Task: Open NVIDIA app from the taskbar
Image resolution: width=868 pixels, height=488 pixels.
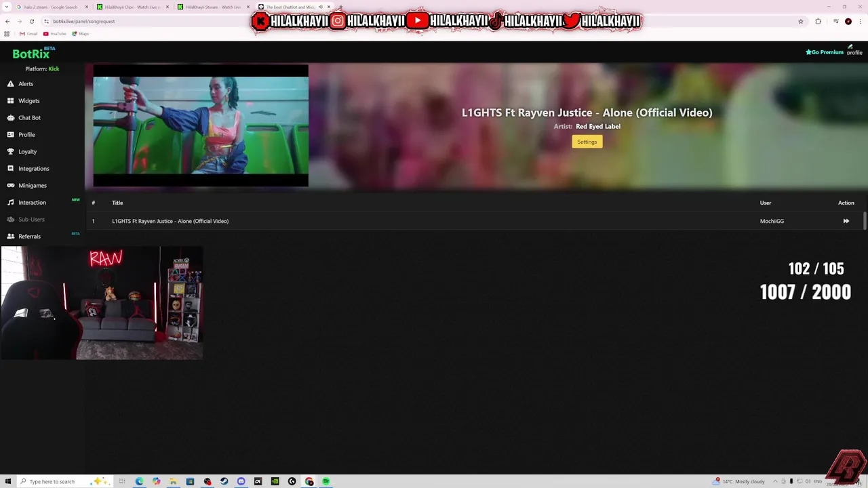Action: (275, 481)
